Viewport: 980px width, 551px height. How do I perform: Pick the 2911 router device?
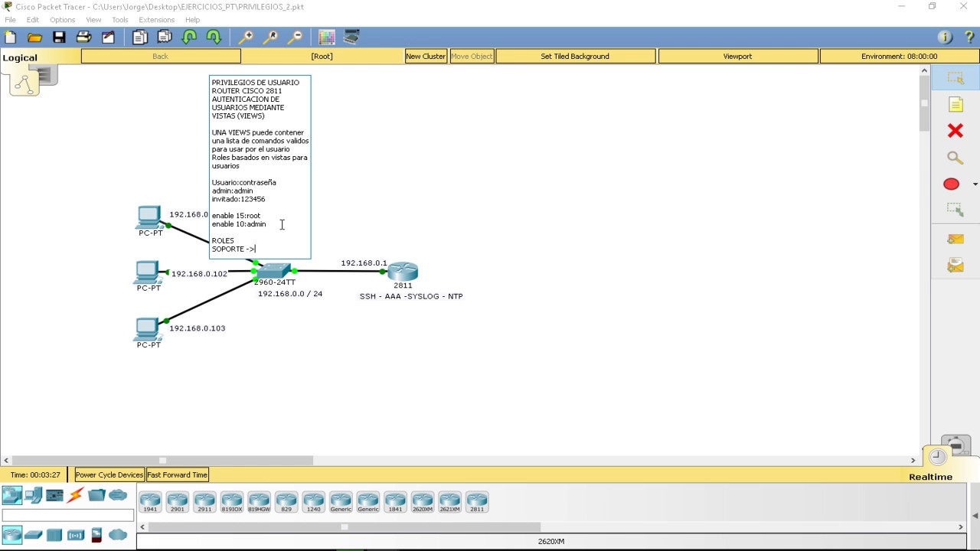click(204, 502)
